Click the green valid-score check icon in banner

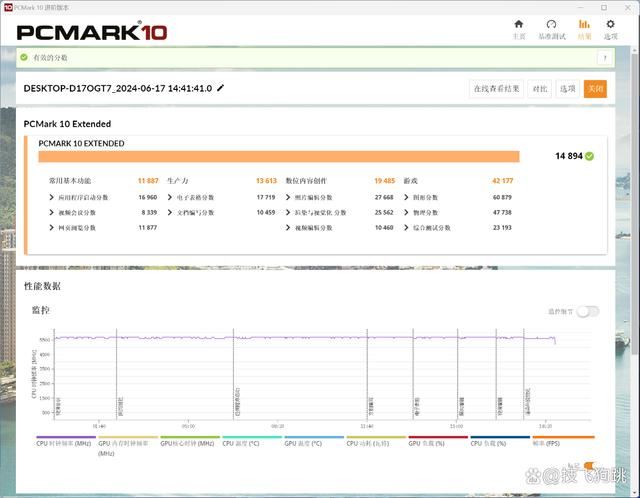tap(24, 57)
